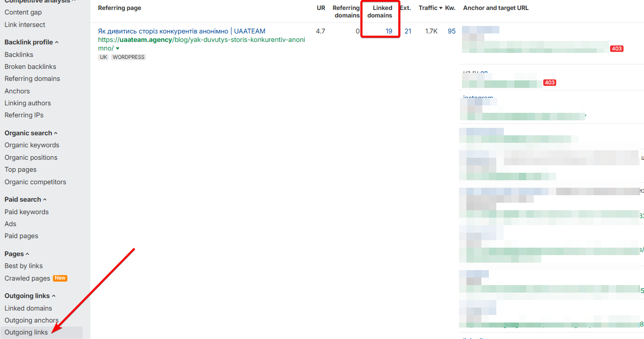Open Linking authors report
644x339 pixels.
pyautogui.click(x=28, y=103)
